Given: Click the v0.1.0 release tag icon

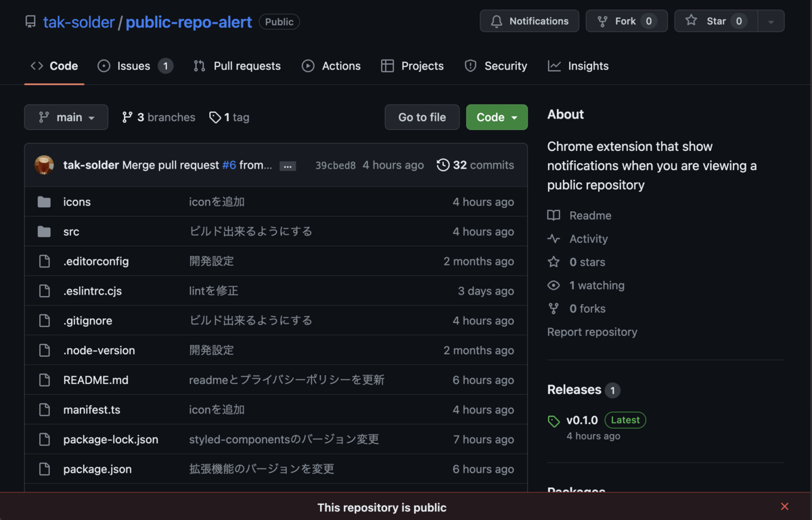Looking at the screenshot, I should [554, 420].
